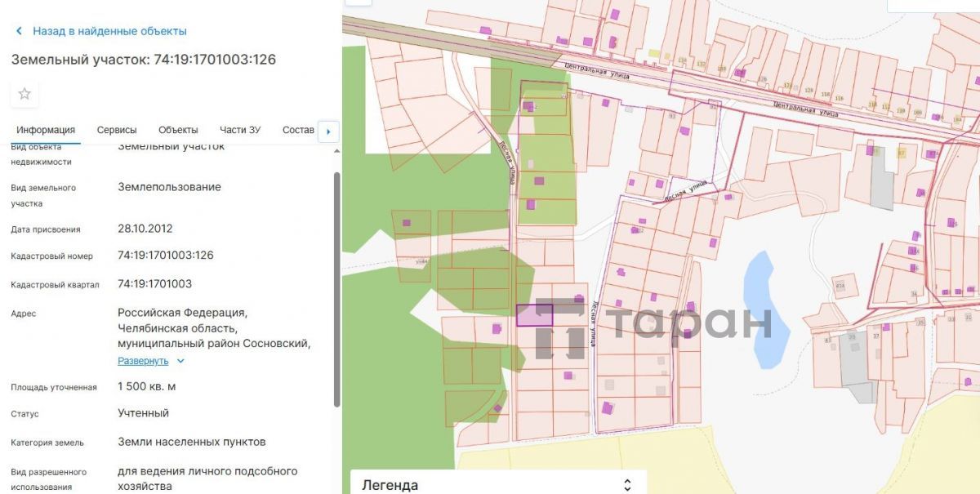Image resolution: width=980 pixels, height=494 pixels.
Task: Click Развернуть to expand the address
Action: [x=143, y=361]
